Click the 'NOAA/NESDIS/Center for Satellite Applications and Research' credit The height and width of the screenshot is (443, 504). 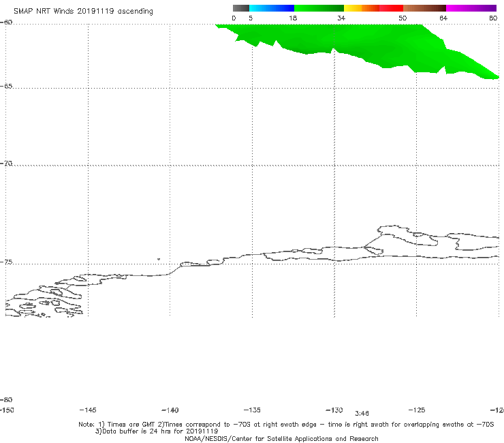point(281,438)
